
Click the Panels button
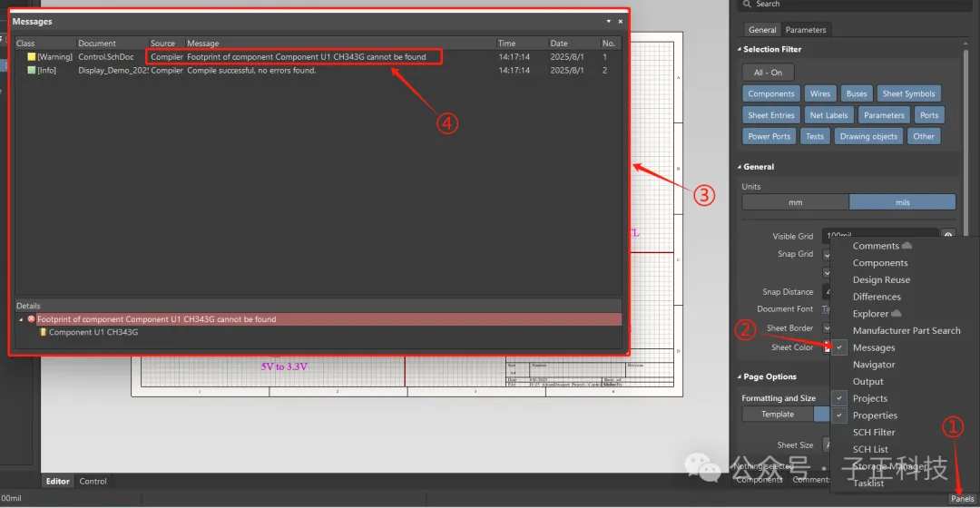click(963, 499)
